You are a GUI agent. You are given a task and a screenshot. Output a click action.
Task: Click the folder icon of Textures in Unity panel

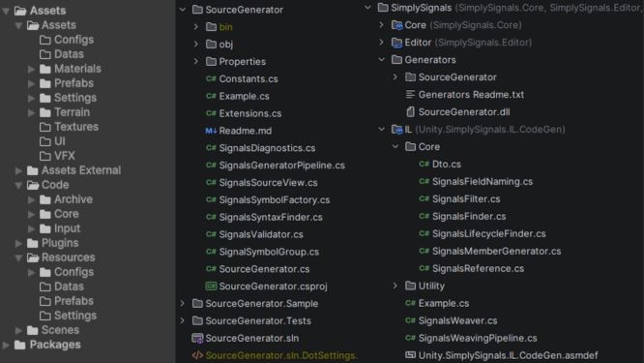click(45, 127)
